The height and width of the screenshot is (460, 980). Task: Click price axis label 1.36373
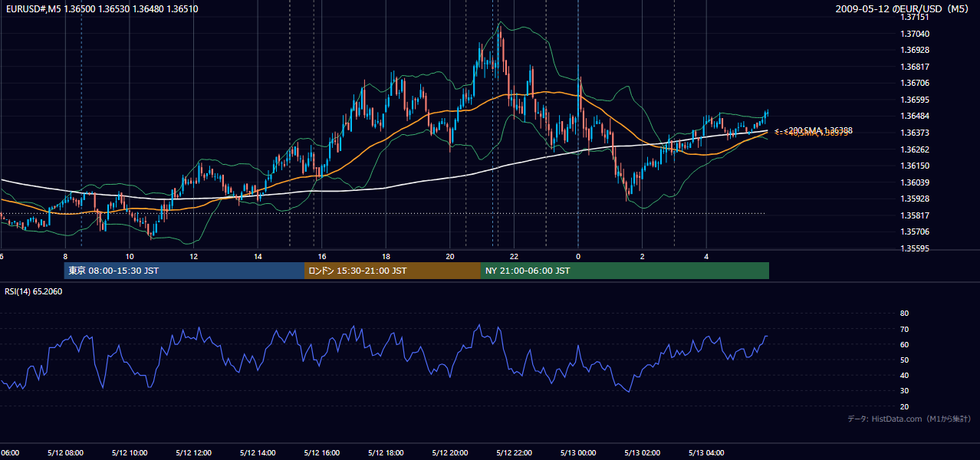coord(915,133)
